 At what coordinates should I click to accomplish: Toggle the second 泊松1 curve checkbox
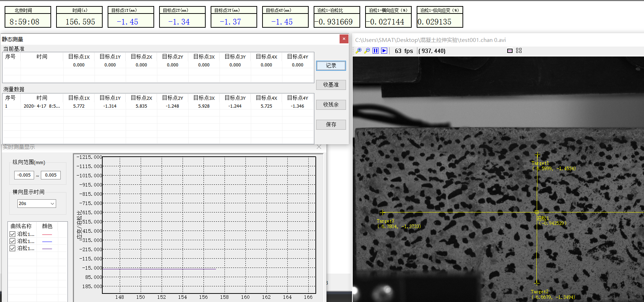12,241
